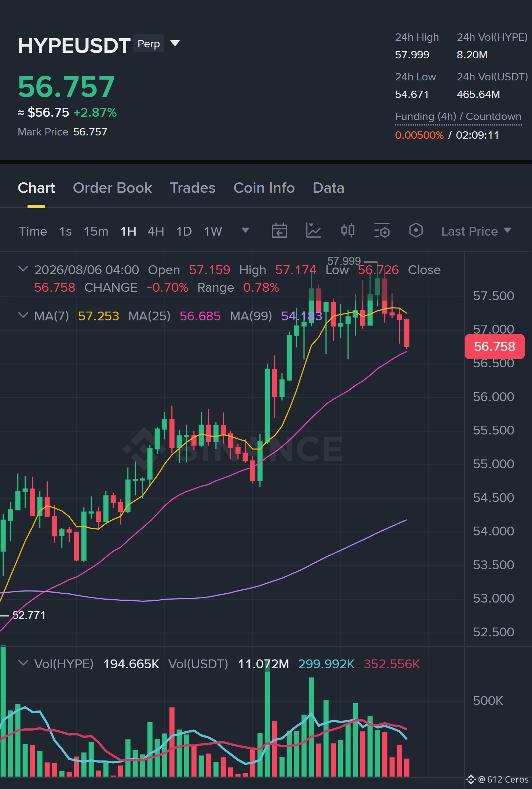Image resolution: width=532 pixels, height=789 pixels.
Task: Open the HYPEUSDT pair selector dropdown arrow
Action: tap(175, 43)
